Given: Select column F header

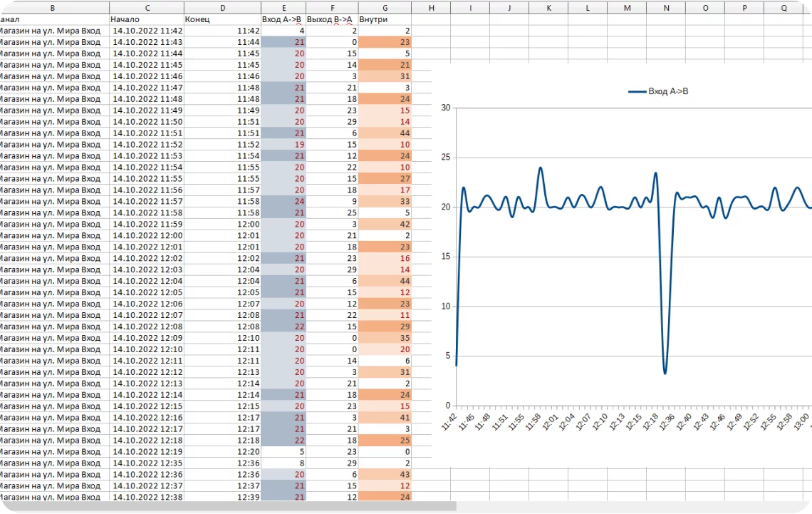Looking at the screenshot, I should (332, 8).
